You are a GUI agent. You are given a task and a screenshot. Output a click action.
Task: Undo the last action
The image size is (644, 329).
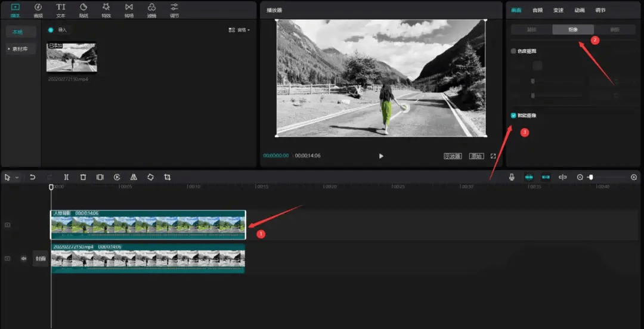[32, 177]
